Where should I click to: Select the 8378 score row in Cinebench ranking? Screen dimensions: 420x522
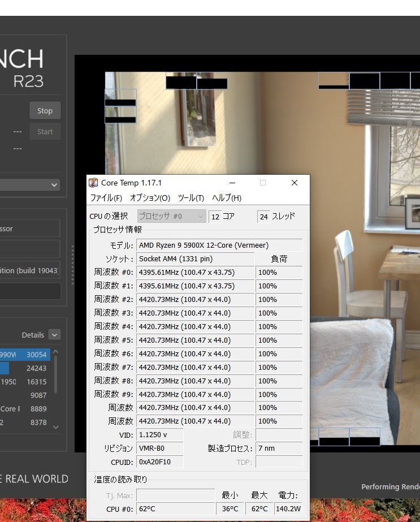[25, 422]
